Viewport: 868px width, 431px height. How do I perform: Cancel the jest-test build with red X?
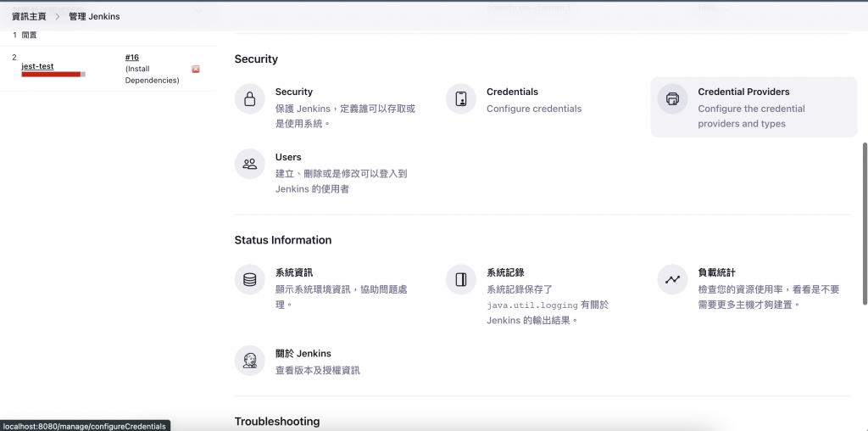196,70
